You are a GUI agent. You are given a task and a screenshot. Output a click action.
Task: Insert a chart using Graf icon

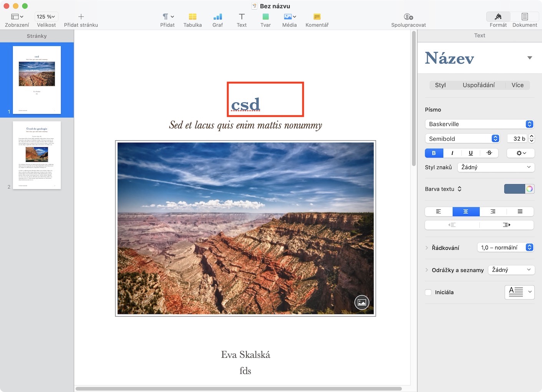click(217, 17)
